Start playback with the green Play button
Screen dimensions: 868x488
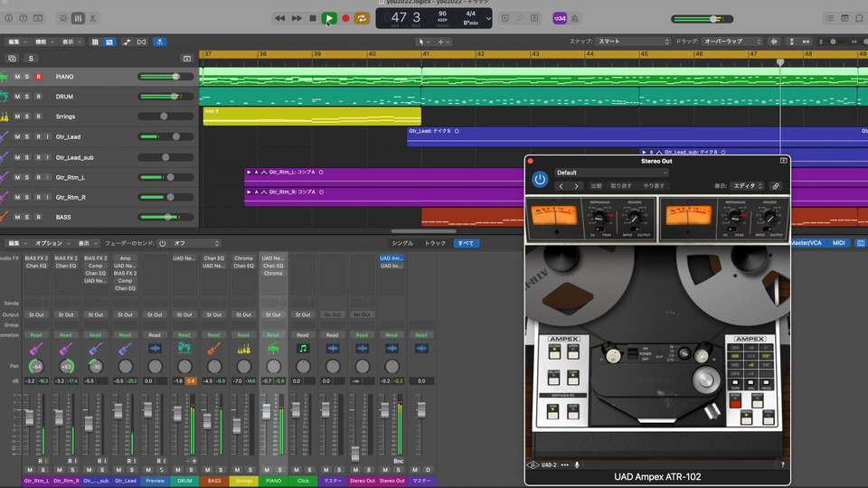329,18
